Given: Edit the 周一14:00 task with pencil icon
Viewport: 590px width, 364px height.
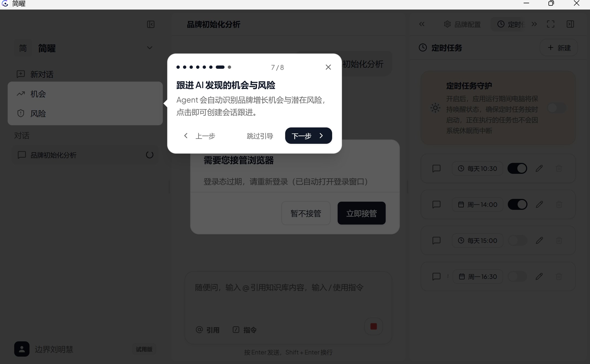Looking at the screenshot, I should point(539,204).
